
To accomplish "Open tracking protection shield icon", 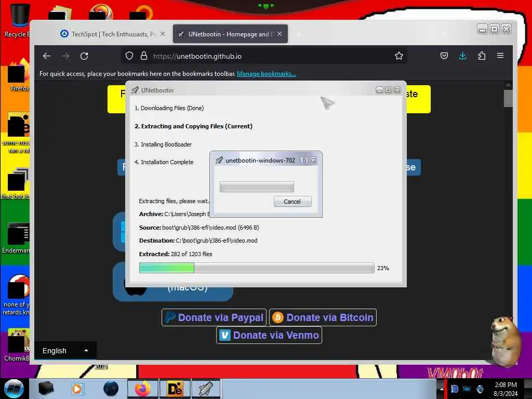I will click(129, 56).
